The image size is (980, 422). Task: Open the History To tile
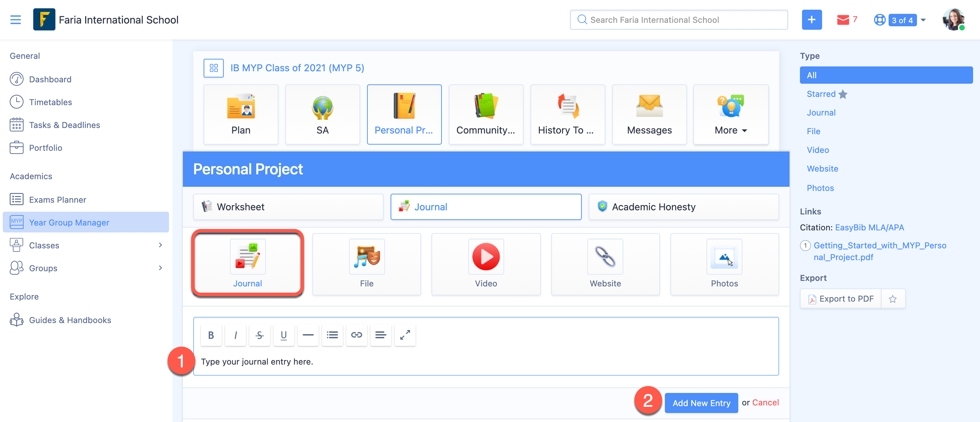(x=568, y=114)
